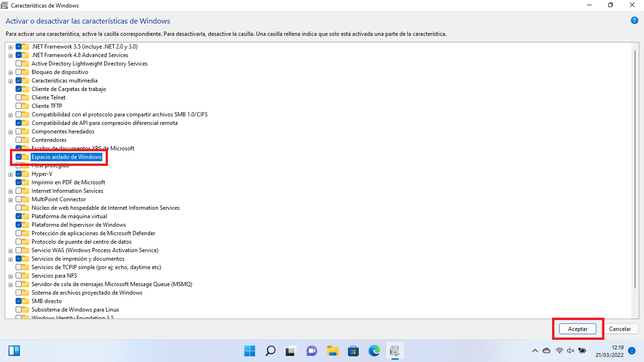Expand MultiPoint Connector node
Image resolution: width=644 pixels, height=362 pixels.
(10, 200)
